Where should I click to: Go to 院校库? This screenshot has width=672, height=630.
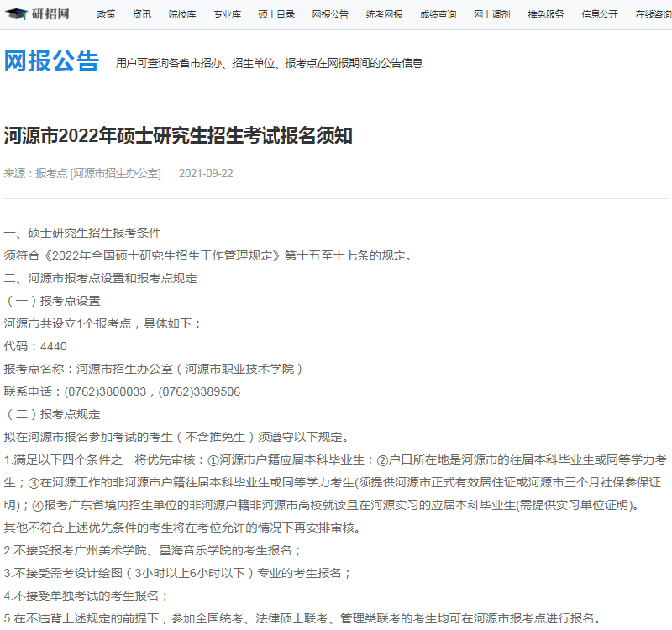pyautogui.click(x=182, y=13)
